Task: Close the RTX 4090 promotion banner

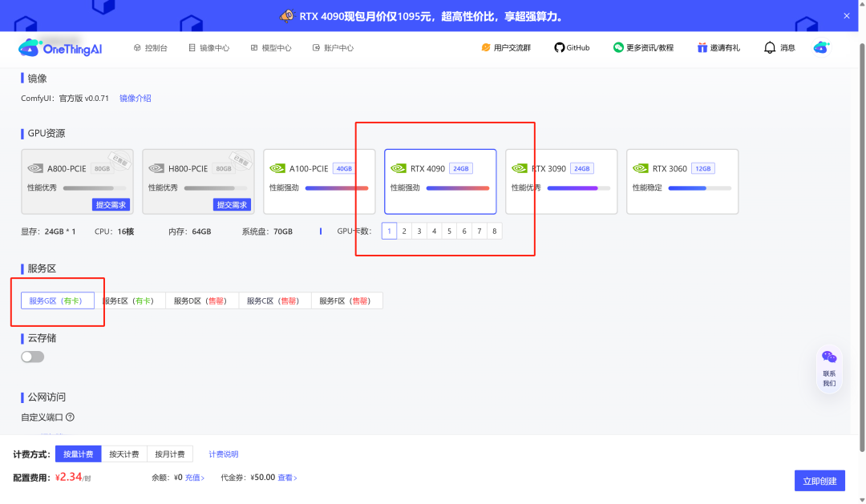Action: click(x=847, y=16)
